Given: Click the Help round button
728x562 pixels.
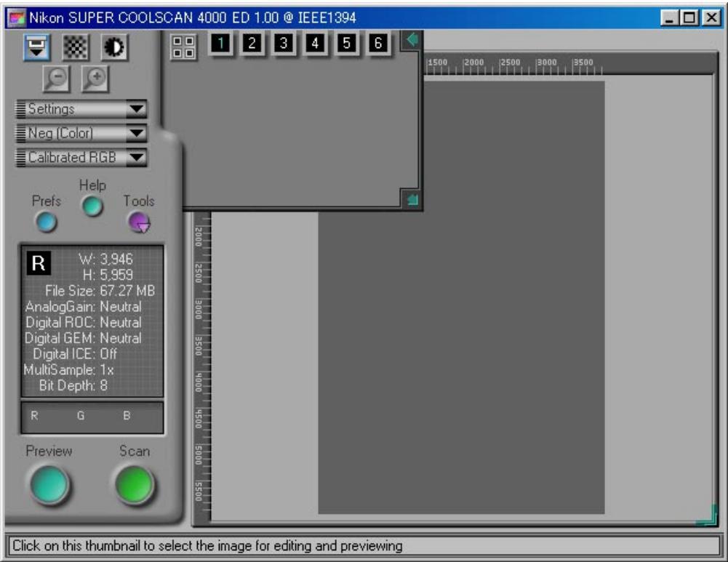Looking at the screenshot, I should [x=92, y=206].
